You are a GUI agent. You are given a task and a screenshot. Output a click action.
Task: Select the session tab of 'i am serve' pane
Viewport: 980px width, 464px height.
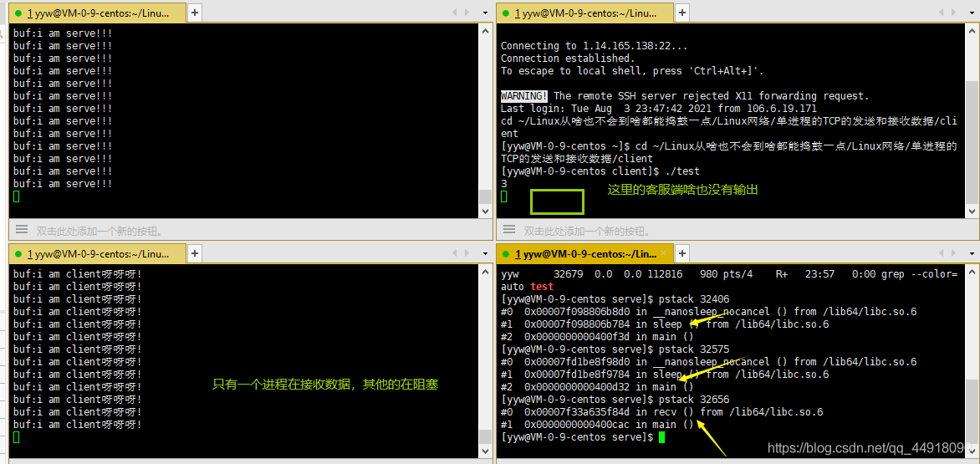point(97,13)
